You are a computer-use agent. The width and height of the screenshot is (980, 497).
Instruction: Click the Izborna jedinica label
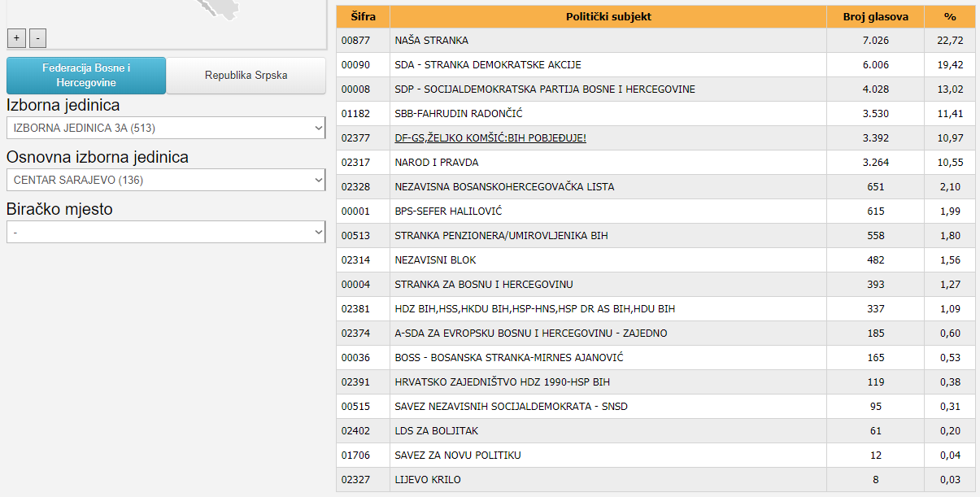63,105
